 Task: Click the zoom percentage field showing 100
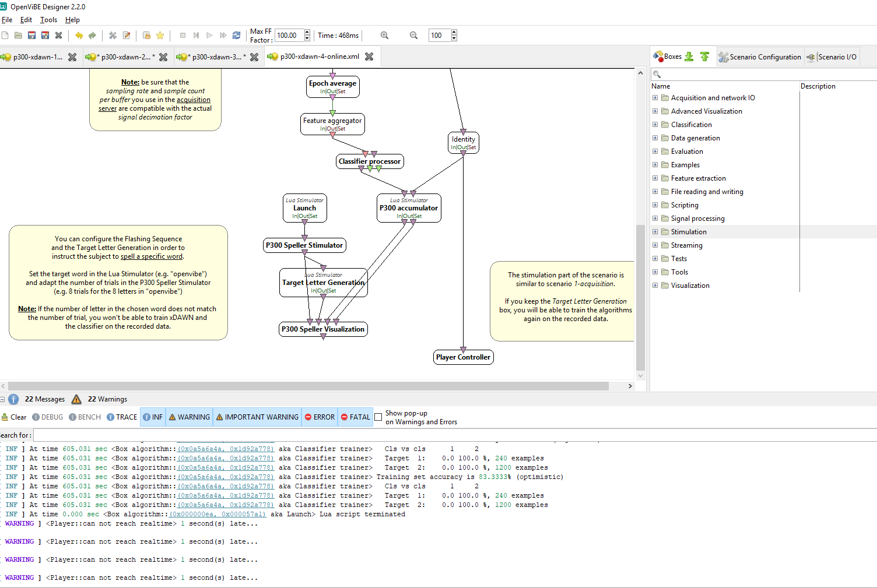coord(440,36)
